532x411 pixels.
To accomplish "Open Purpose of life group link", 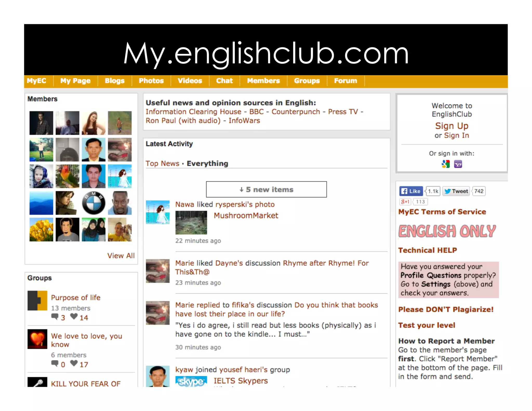I will click(76, 297).
